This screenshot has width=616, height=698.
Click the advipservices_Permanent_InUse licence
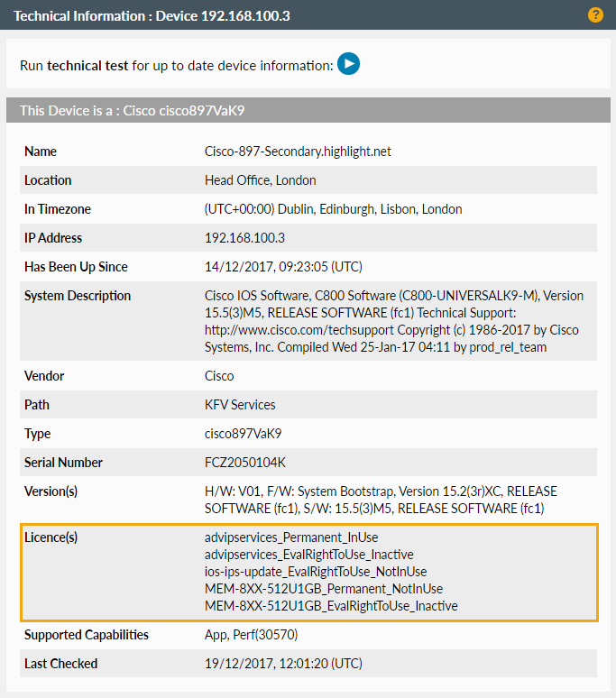click(291, 537)
